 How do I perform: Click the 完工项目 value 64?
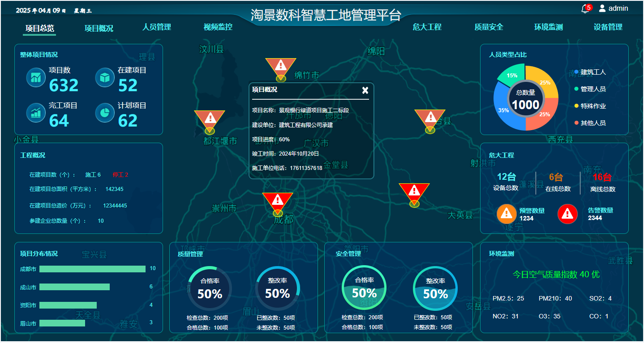point(59,121)
